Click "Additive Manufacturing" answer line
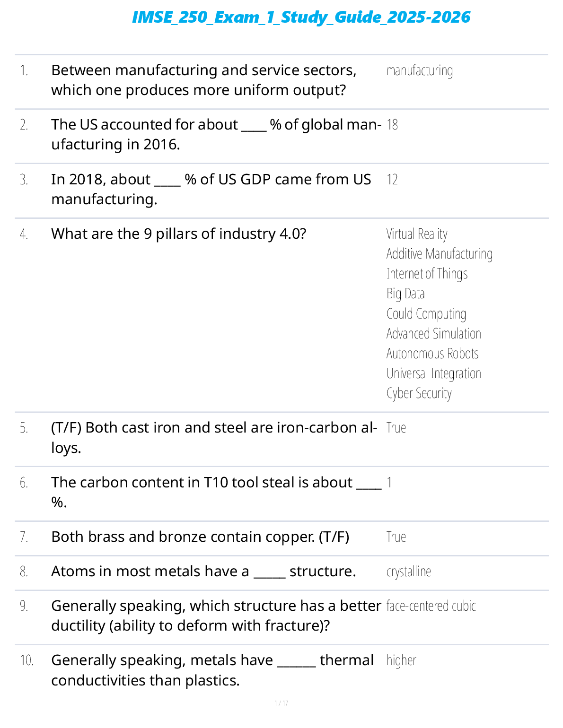Screen dimensions: 563x728 [x=440, y=254]
